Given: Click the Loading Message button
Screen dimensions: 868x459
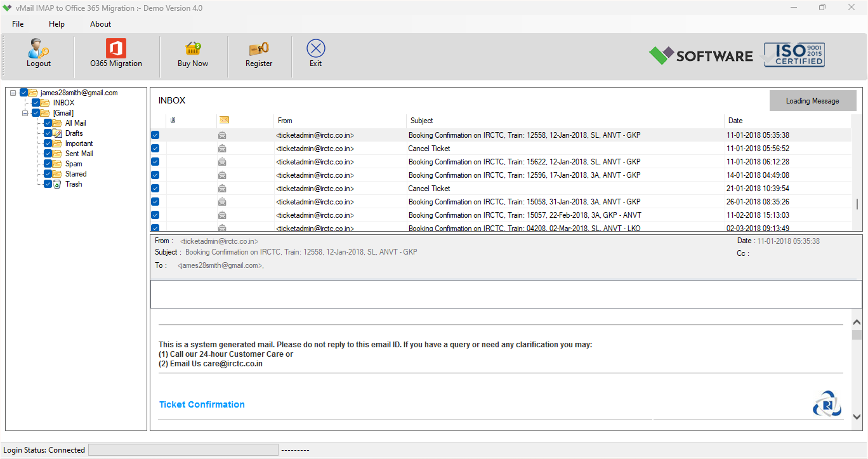Looking at the screenshot, I should 813,101.
